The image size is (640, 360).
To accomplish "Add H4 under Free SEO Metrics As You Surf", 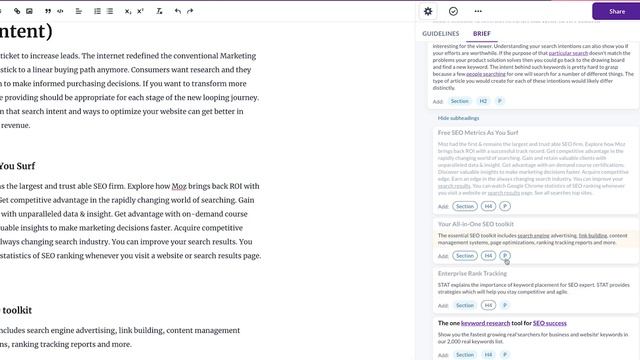I will pos(488,206).
